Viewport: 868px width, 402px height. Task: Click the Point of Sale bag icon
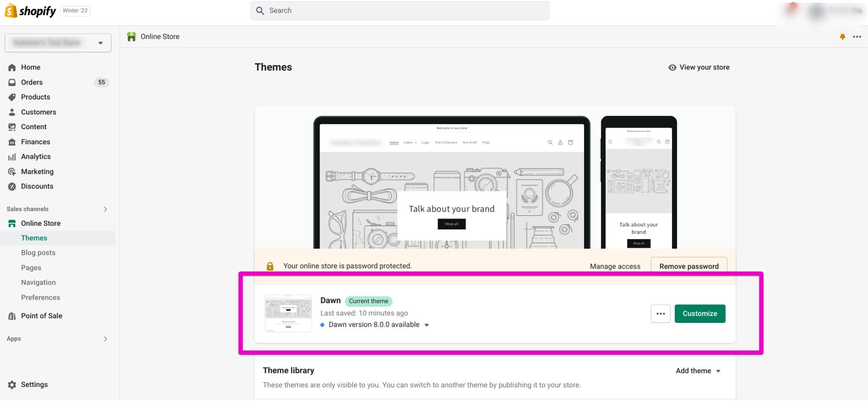12,316
